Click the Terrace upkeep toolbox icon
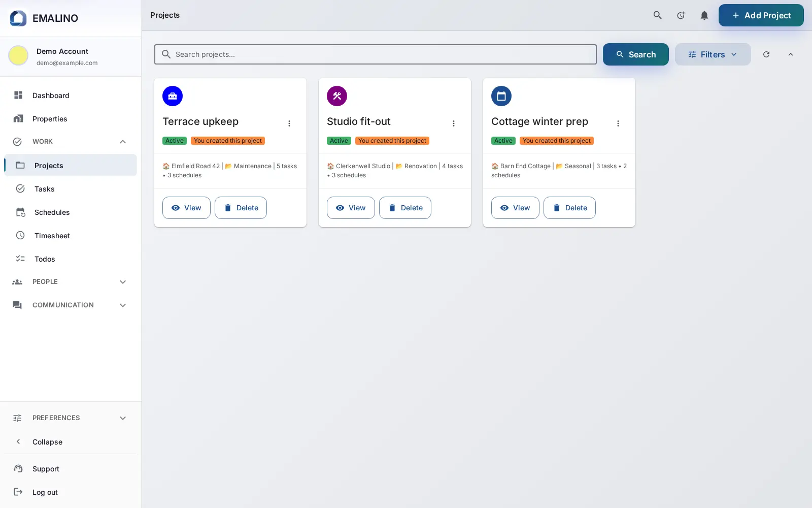Screen dimensions: 812x508 tap(173, 96)
